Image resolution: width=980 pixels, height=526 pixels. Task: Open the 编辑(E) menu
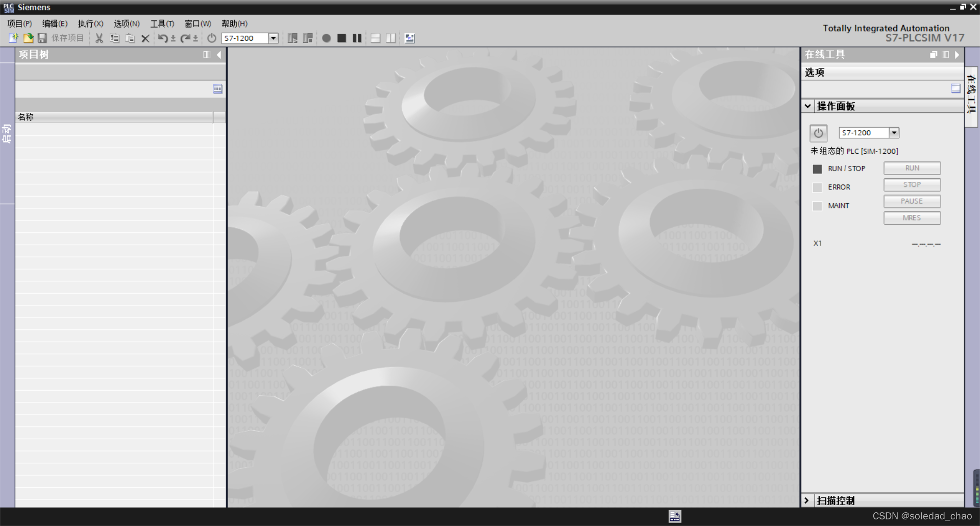coord(55,23)
